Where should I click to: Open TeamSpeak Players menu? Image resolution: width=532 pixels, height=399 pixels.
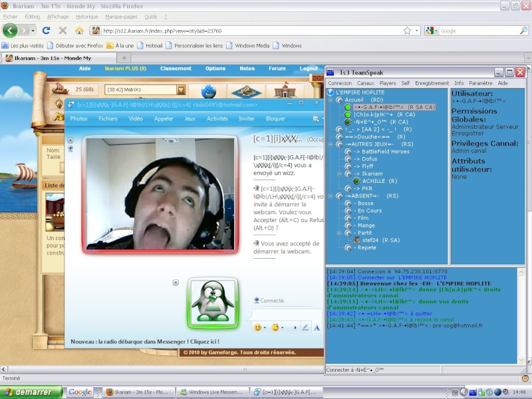click(x=388, y=83)
